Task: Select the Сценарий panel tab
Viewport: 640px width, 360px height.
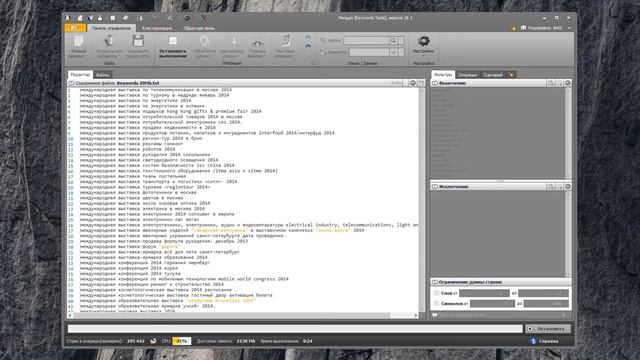Action: point(493,75)
